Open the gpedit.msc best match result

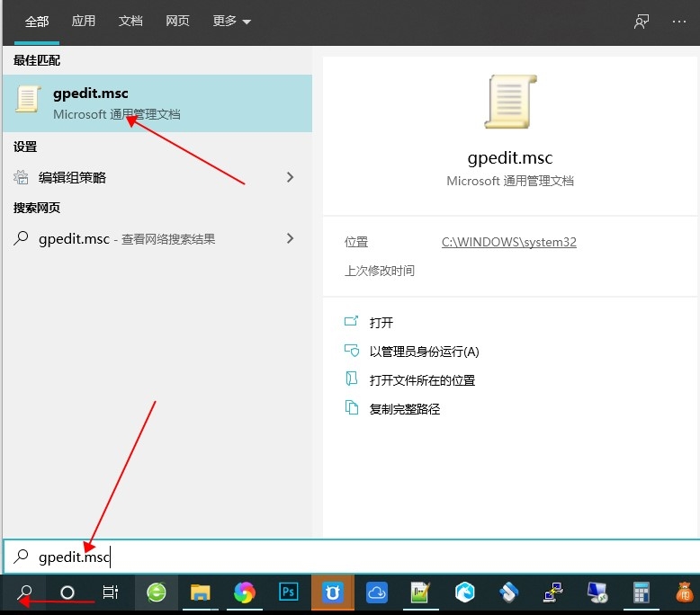[157, 103]
